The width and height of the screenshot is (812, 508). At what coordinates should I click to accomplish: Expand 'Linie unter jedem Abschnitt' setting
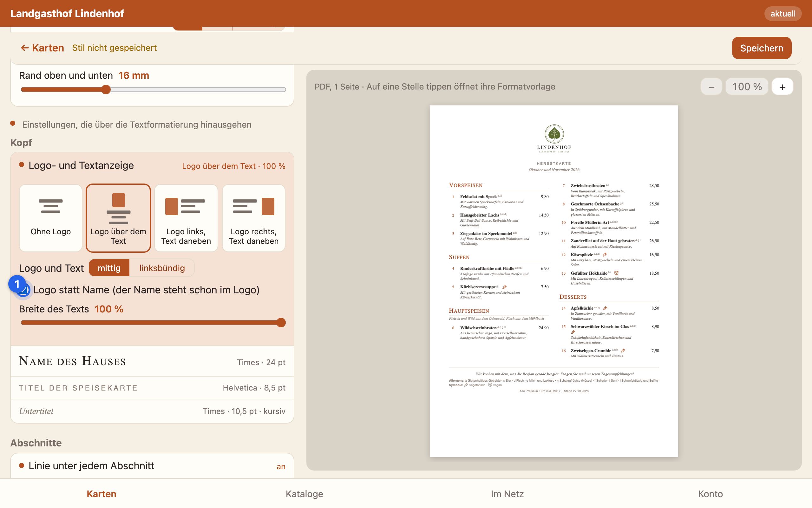pyautogui.click(x=152, y=466)
